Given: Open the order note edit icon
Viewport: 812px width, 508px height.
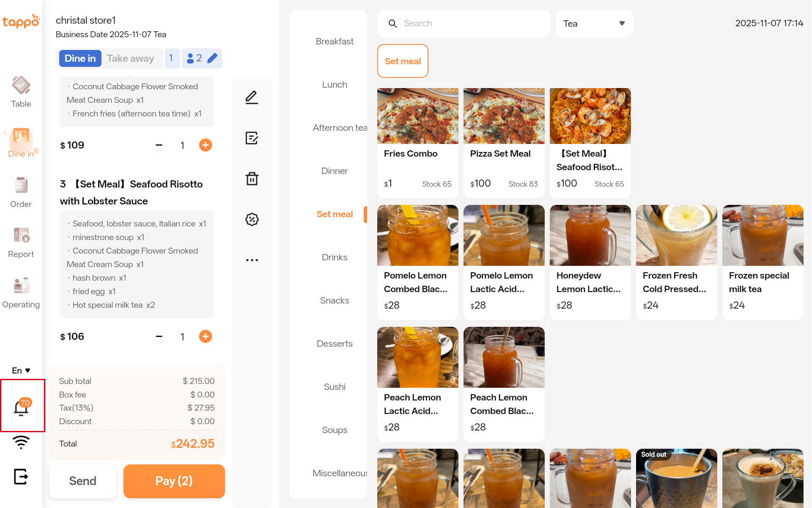Looking at the screenshot, I should point(252,138).
